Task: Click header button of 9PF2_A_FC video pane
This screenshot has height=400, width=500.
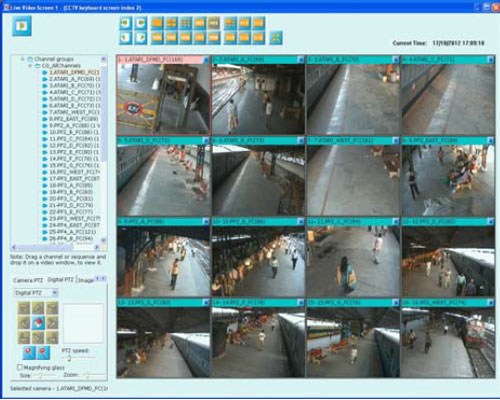Action: [x=206, y=221]
